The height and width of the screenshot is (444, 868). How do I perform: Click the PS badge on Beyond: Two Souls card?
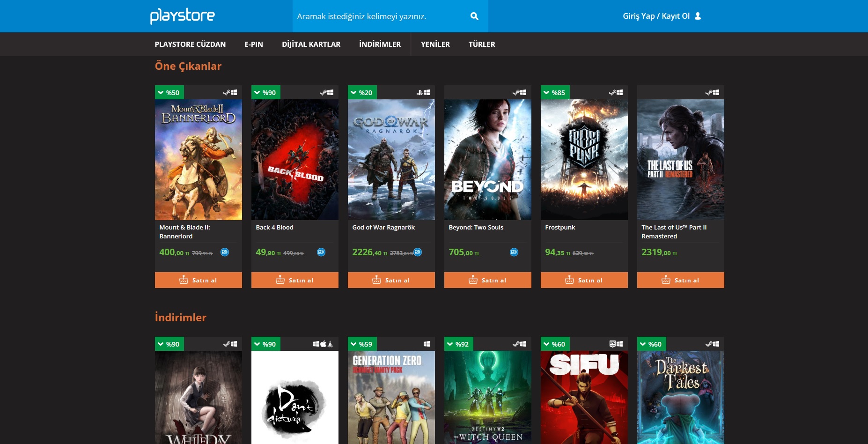(514, 252)
